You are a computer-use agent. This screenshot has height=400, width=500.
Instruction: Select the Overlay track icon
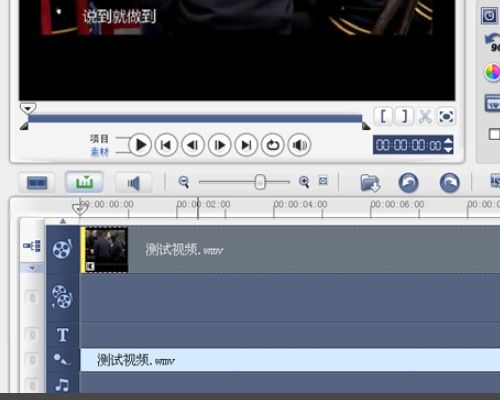(62, 297)
